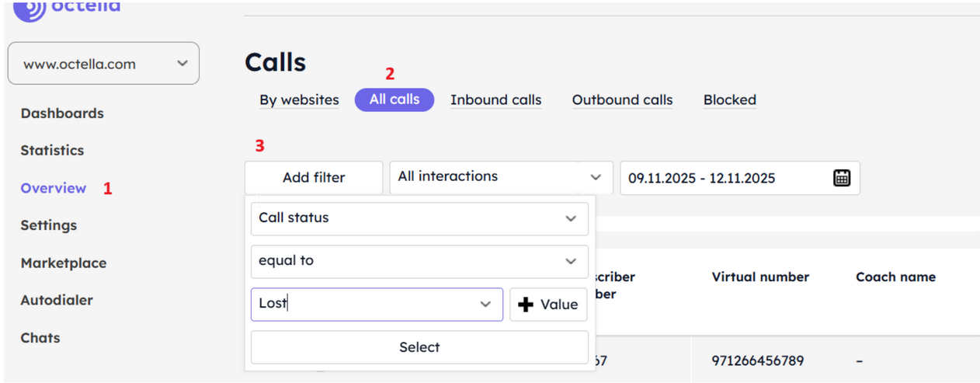Switch to the By websites tab
The height and width of the screenshot is (383, 980).
tap(299, 100)
